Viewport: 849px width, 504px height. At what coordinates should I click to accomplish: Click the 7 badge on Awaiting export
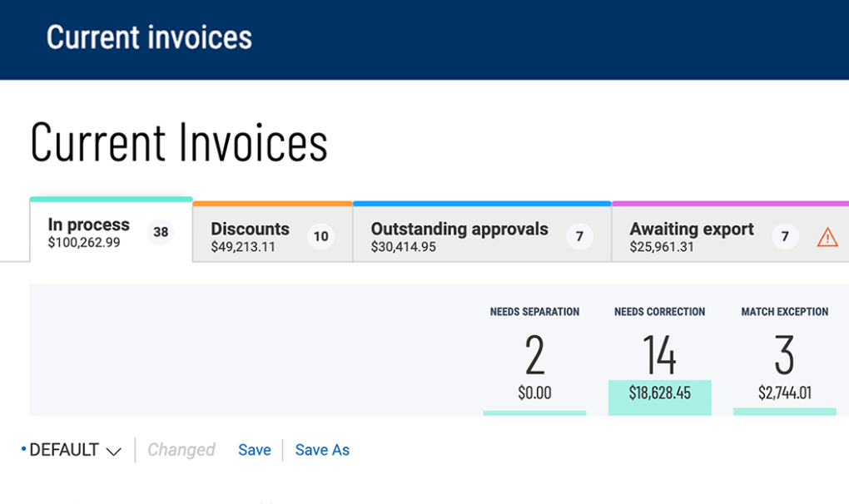point(784,237)
